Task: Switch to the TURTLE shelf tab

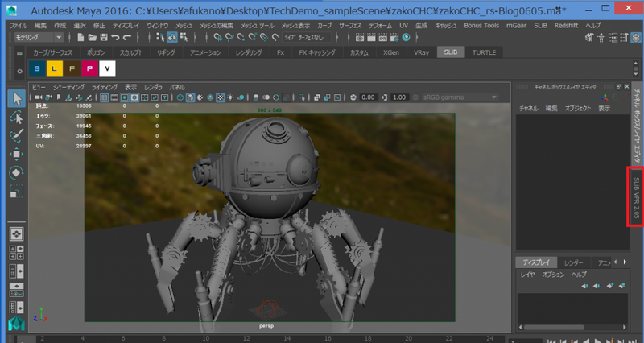Action: click(484, 52)
